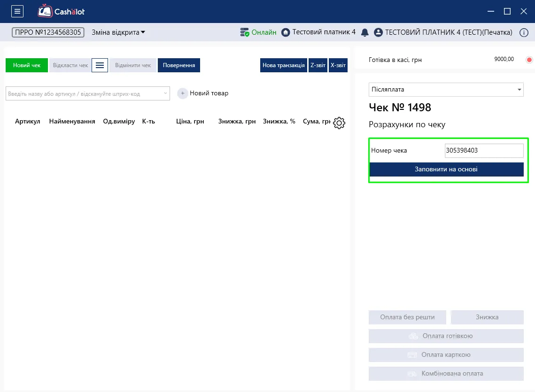
Task: Click the home icon beside Тестовий платник 4
Action: [x=286, y=32]
